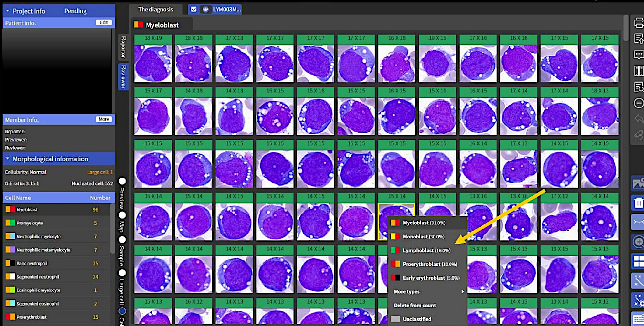Choose Monoblast (30.0%) in context menu
This screenshot has width=644, height=326.
428,236
